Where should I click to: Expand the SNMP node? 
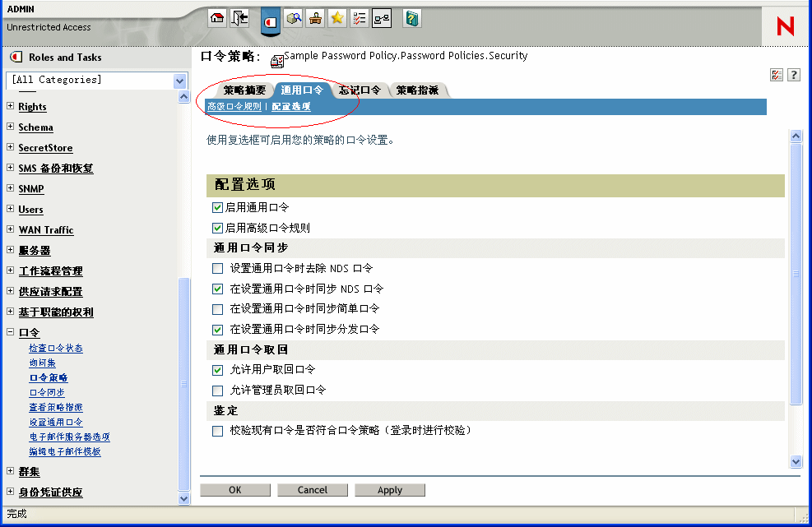11,188
